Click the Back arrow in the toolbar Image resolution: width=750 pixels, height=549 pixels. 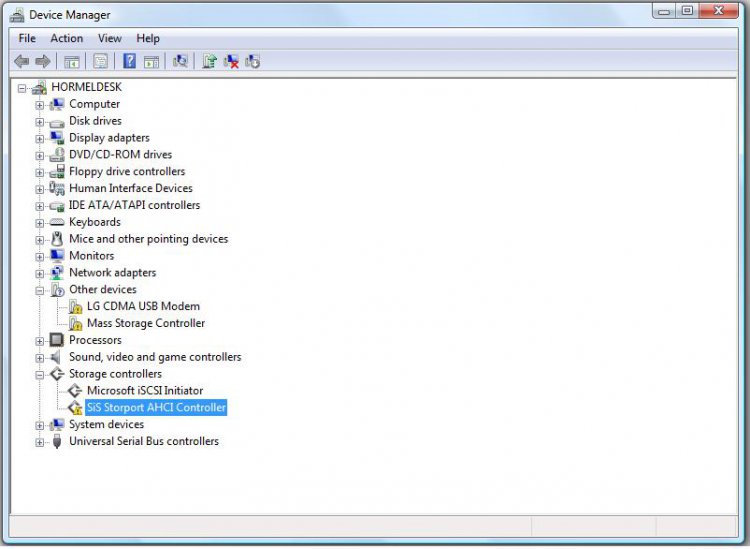[x=21, y=61]
